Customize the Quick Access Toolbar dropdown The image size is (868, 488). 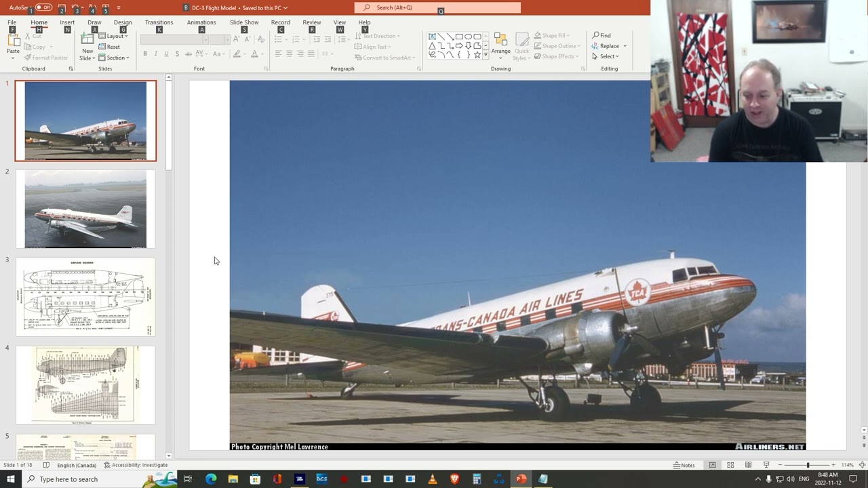119,7
